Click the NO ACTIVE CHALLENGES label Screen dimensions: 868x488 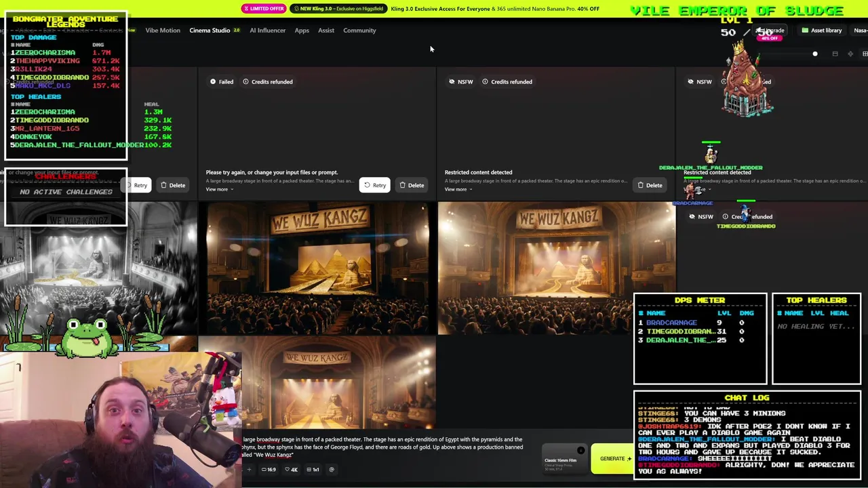(66, 192)
